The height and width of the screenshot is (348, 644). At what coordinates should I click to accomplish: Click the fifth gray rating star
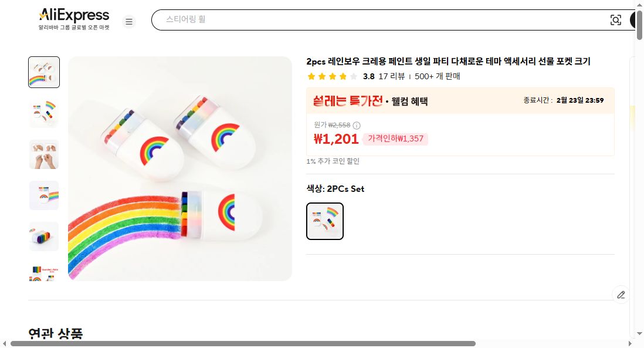[x=354, y=76]
